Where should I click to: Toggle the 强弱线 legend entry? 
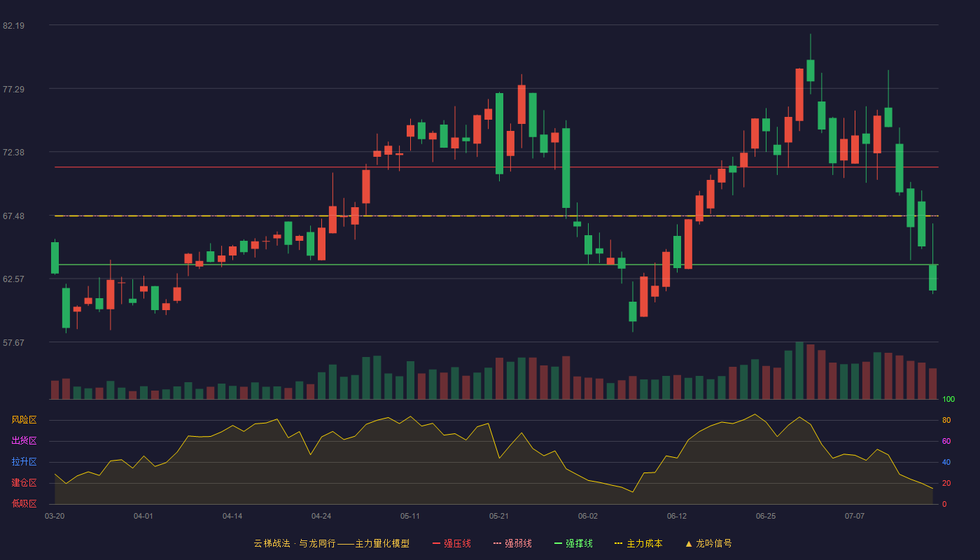click(x=512, y=543)
